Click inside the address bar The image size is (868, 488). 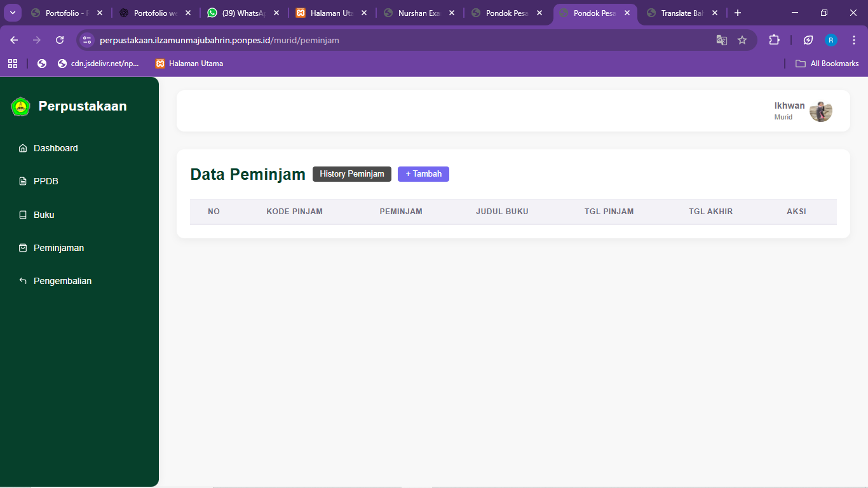coord(254,39)
